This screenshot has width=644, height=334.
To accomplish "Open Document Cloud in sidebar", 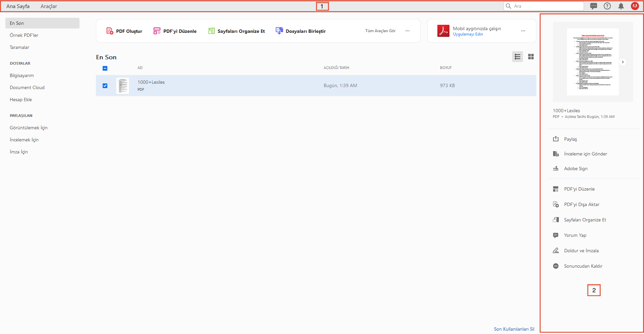I will (x=27, y=87).
